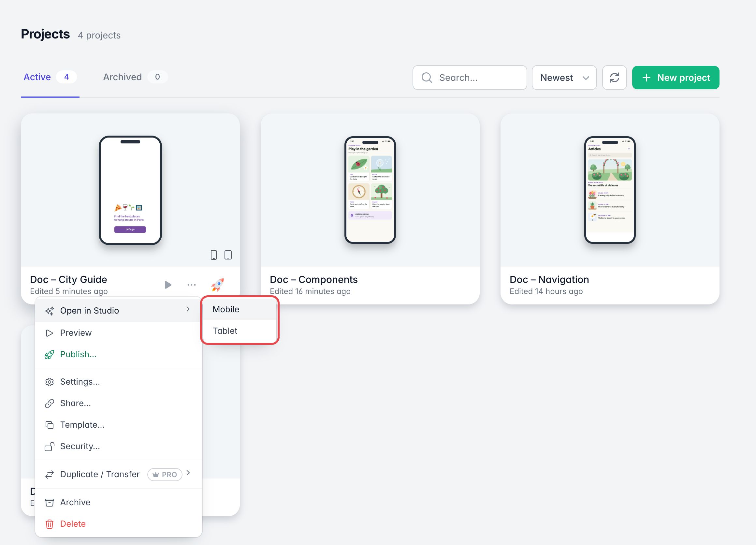Click the refresh projects icon button
756x545 pixels.
[614, 78]
